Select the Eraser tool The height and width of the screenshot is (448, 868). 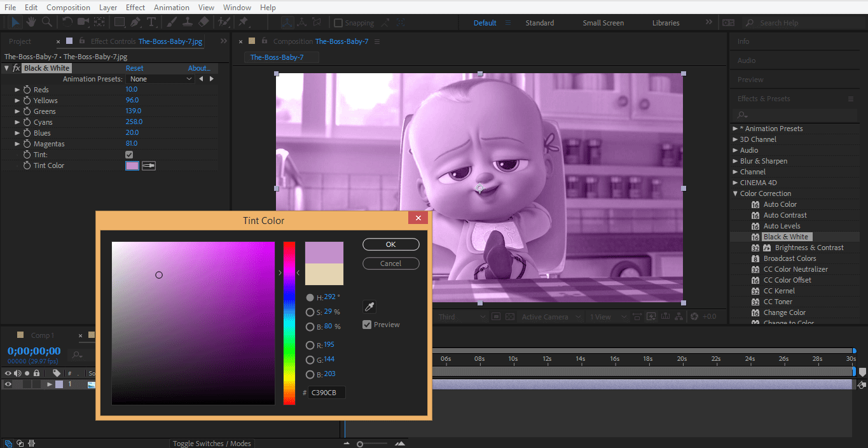pyautogui.click(x=203, y=22)
